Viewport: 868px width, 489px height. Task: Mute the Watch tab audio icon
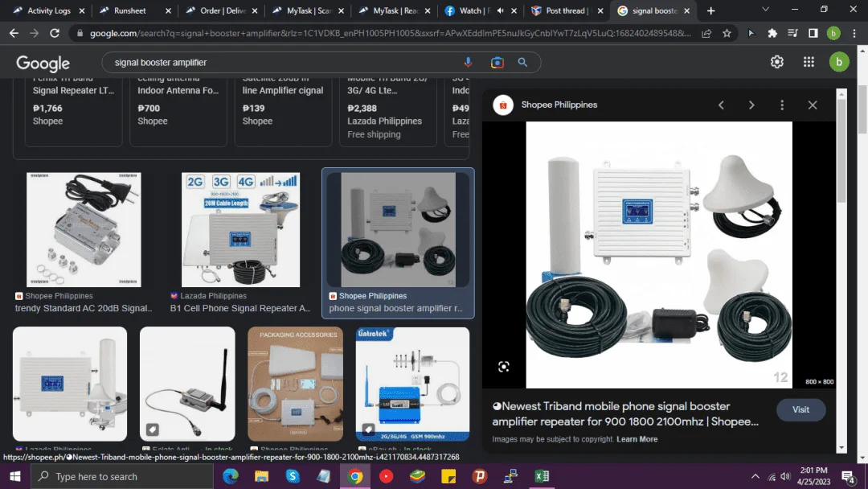coord(501,10)
